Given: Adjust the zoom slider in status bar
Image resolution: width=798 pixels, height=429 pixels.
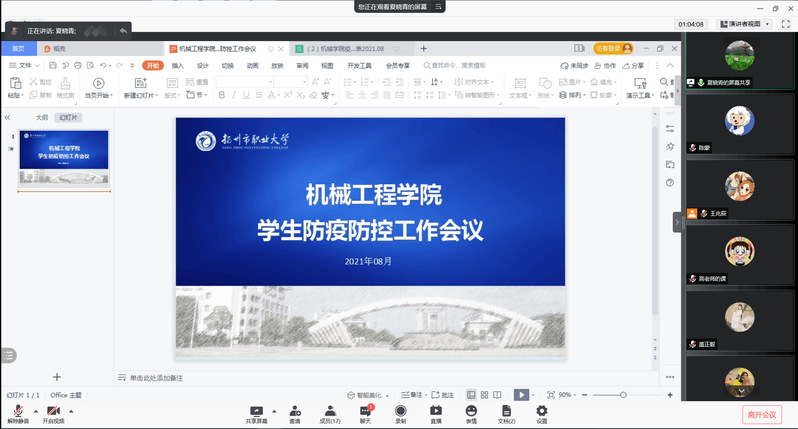Looking at the screenshot, I should [622, 395].
